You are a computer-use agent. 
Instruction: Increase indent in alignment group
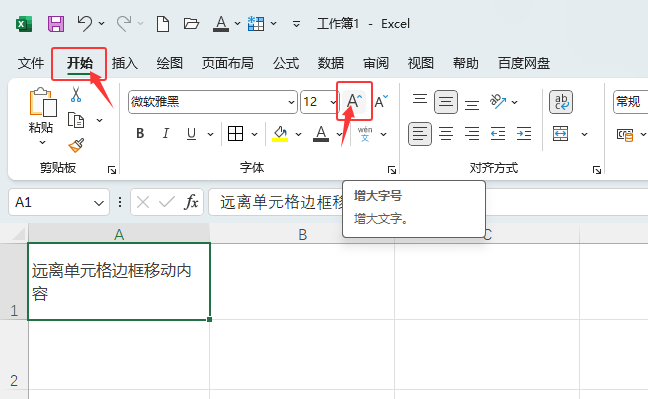tap(524, 134)
